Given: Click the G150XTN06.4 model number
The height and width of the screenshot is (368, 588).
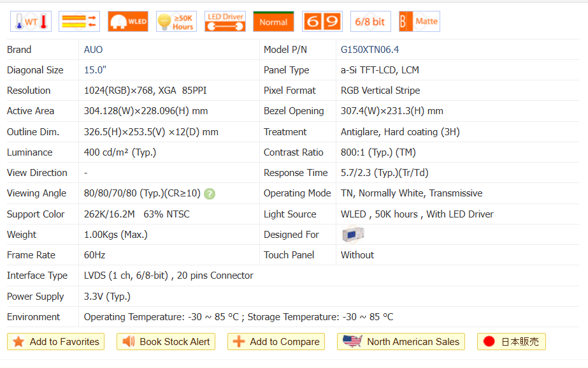Looking at the screenshot, I should [369, 50].
